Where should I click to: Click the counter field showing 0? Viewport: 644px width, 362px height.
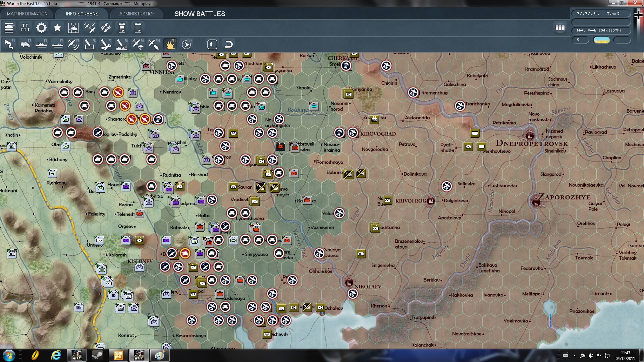[580, 40]
